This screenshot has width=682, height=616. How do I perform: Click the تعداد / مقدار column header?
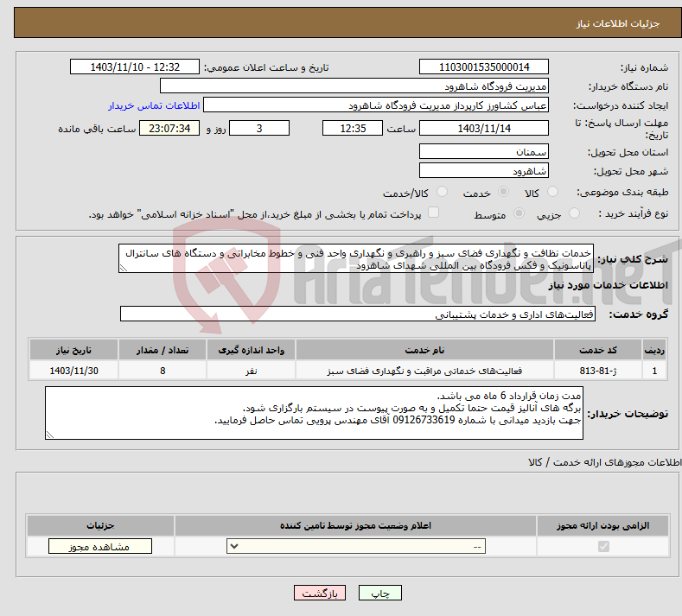(x=163, y=350)
